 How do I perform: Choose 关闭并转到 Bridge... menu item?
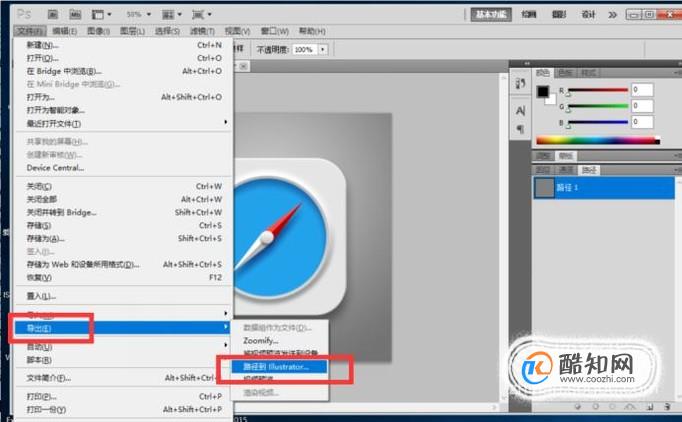(x=124, y=212)
